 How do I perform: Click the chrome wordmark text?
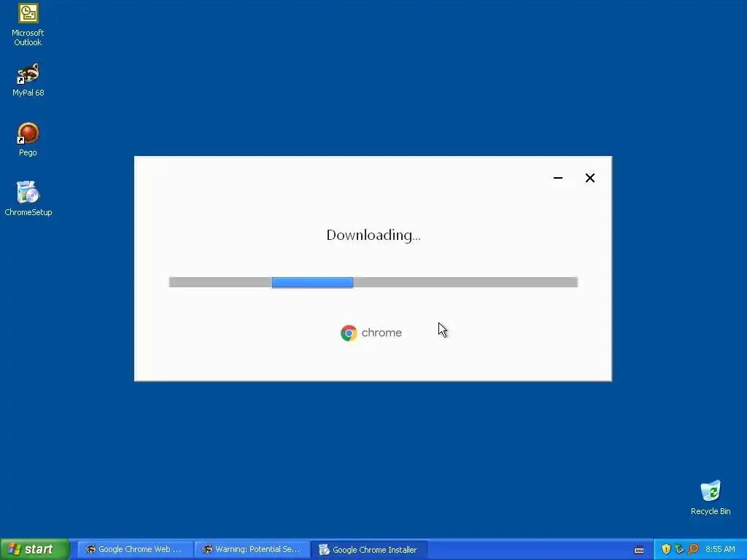coord(382,332)
